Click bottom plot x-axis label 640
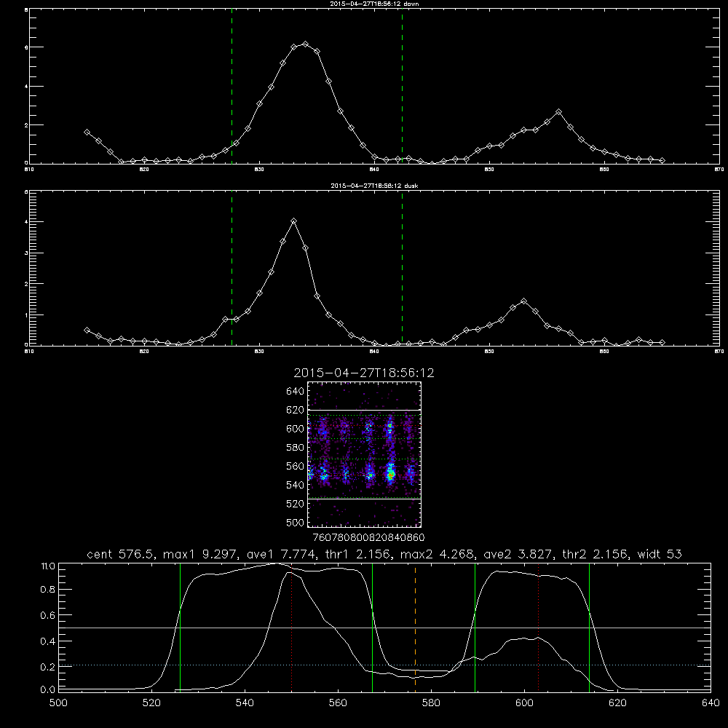This screenshot has height=728, width=728. (711, 703)
